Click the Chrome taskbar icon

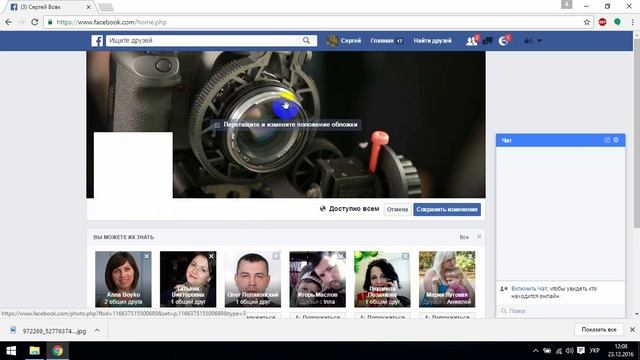pos(58,351)
